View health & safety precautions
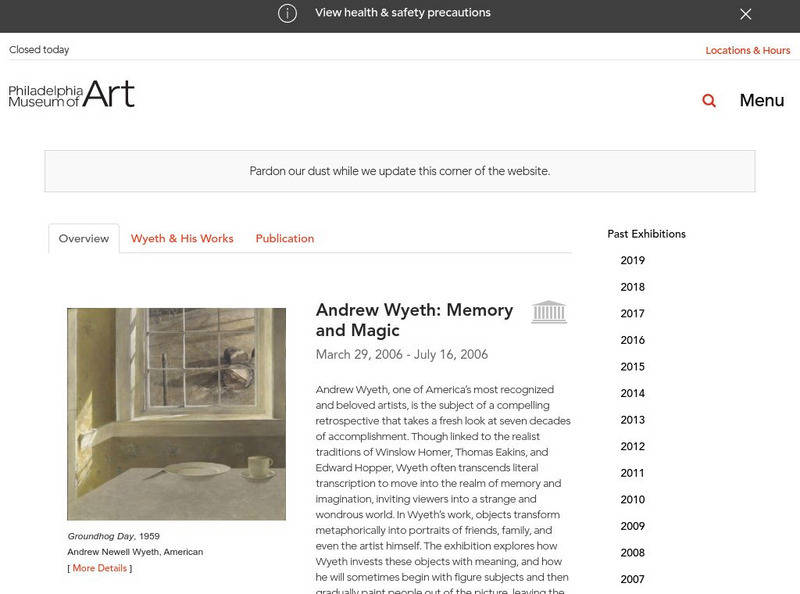The height and width of the screenshot is (594, 800). [x=402, y=13]
